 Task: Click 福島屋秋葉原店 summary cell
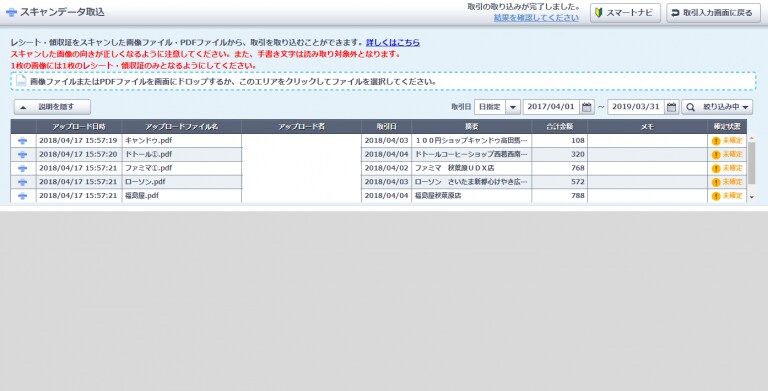(x=472, y=196)
